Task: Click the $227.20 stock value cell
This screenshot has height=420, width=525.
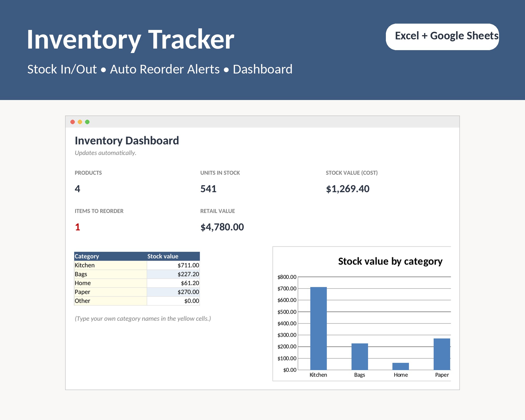Action: pos(173,274)
